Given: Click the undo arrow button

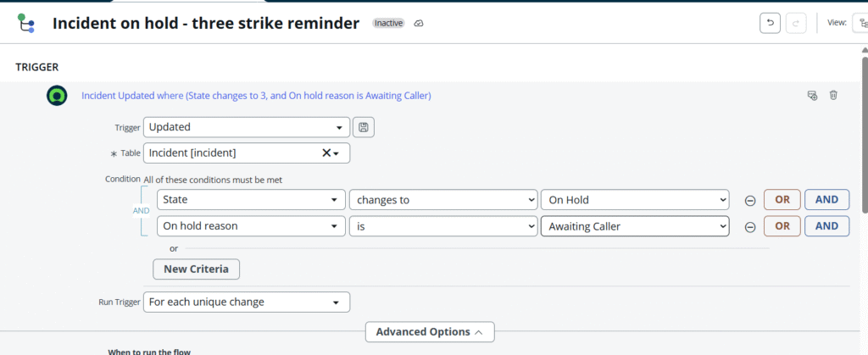Looking at the screenshot, I should click(770, 23).
